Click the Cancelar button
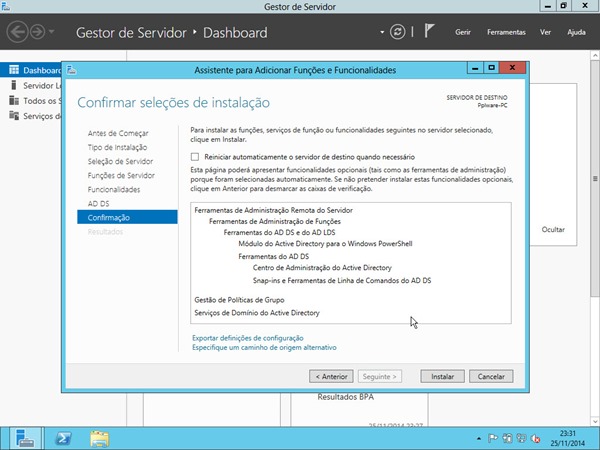Image resolution: width=600 pixels, height=450 pixels. 491,376
